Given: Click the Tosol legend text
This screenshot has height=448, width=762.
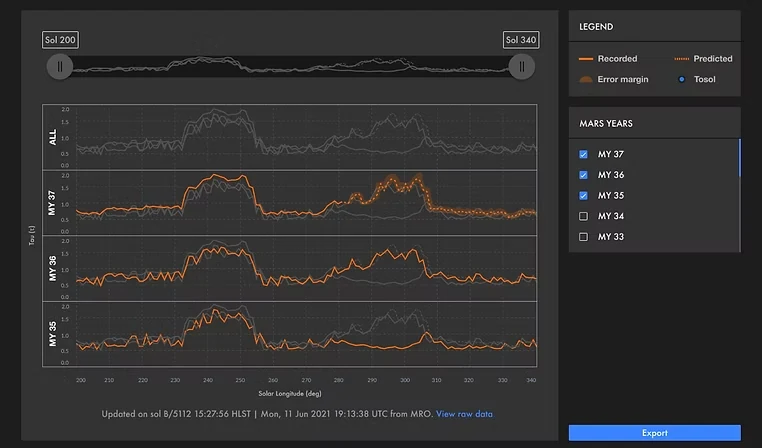Looking at the screenshot, I should 705,79.
